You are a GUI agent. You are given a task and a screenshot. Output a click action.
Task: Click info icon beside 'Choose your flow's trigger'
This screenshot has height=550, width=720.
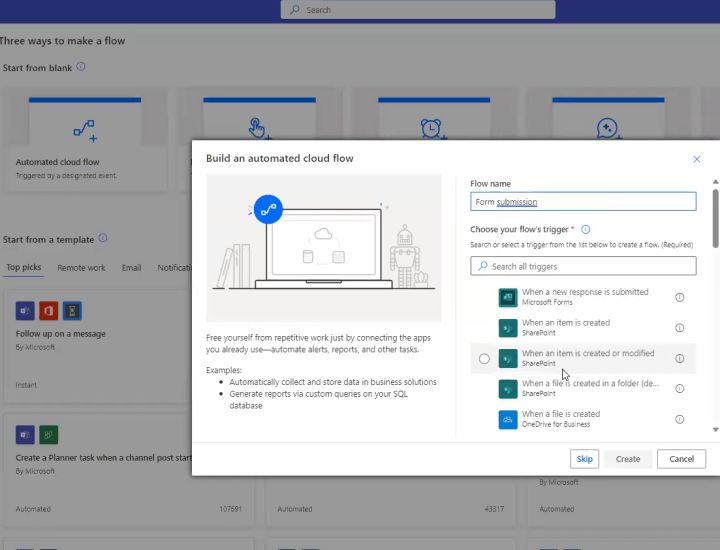(x=585, y=229)
